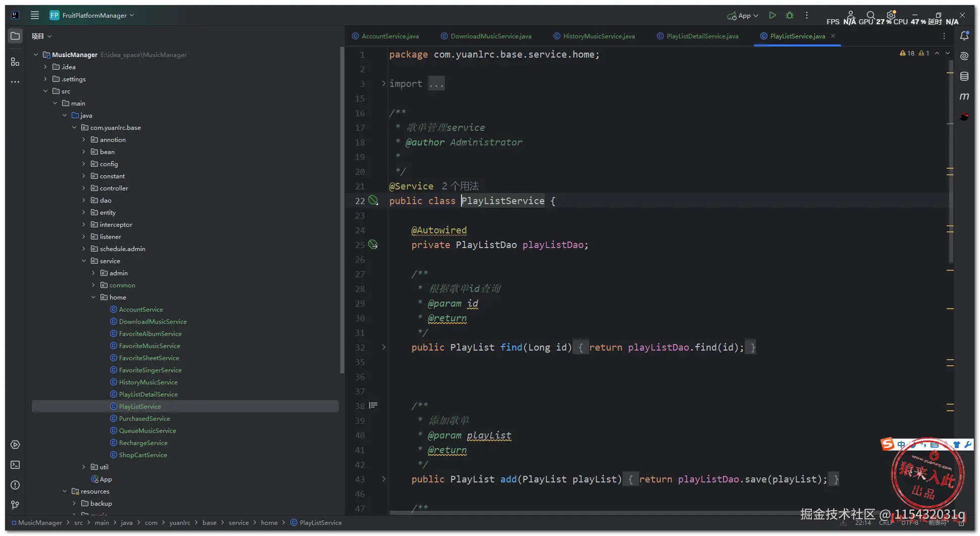This screenshot has width=980, height=536.
Task: Close the PlayListService.java tab
Action: [833, 36]
